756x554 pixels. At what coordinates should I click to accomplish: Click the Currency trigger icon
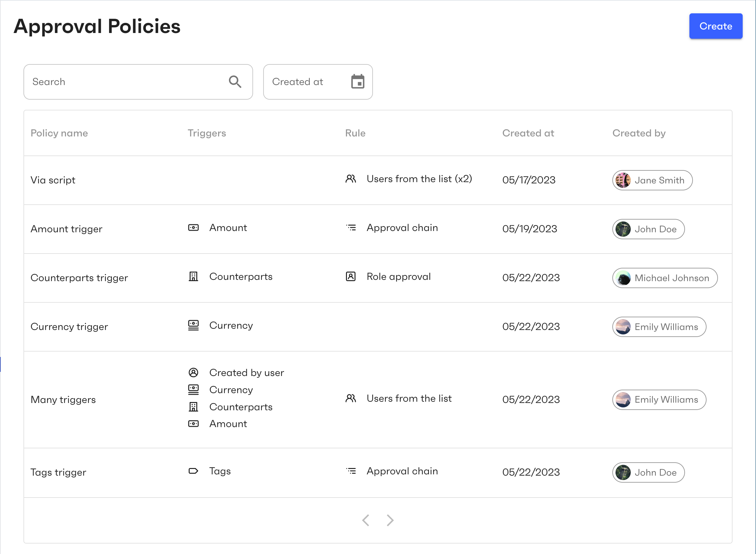pos(193,325)
